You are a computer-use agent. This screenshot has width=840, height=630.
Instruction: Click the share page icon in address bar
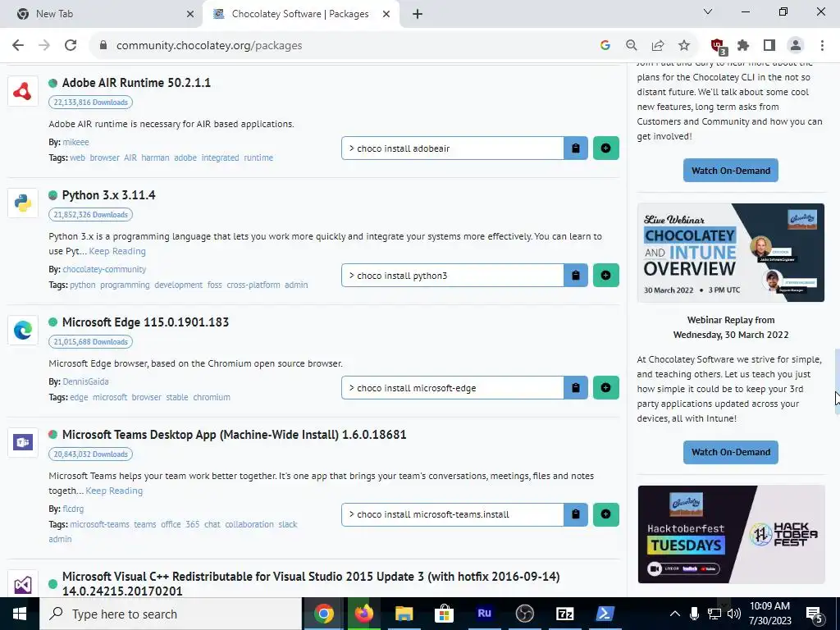[x=658, y=46]
